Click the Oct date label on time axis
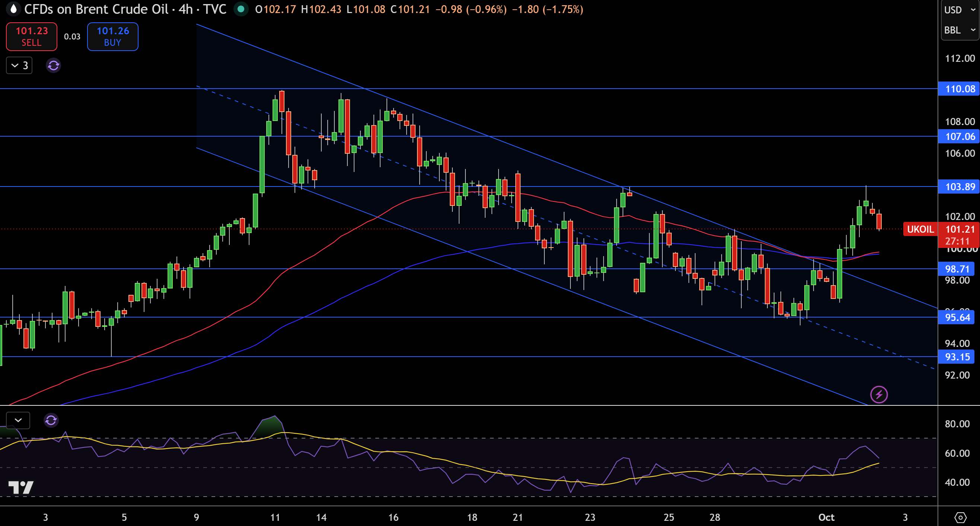Screen dimensions: 980x526 point(826,517)
